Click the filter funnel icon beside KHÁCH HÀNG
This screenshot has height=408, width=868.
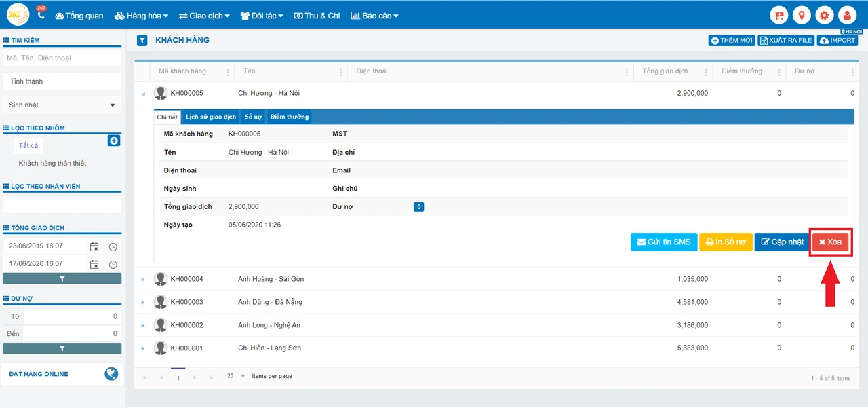click(x=142, y=40)
